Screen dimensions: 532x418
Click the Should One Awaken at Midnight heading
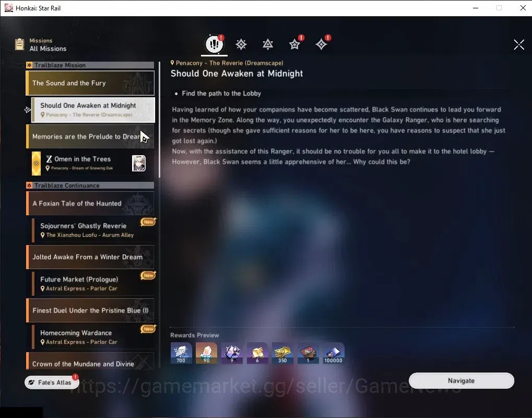click(x=237, y=74)
